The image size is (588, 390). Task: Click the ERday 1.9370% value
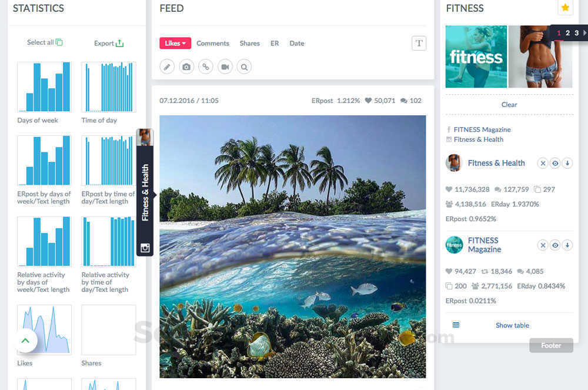point(515,204)
